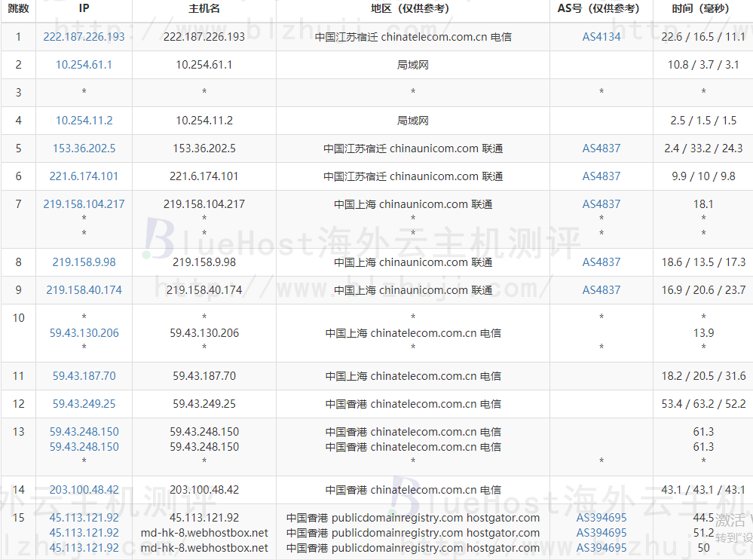Open IP link 10.254.11.2
The width and height of the screenshot is (753, 560).
(84, 120)
